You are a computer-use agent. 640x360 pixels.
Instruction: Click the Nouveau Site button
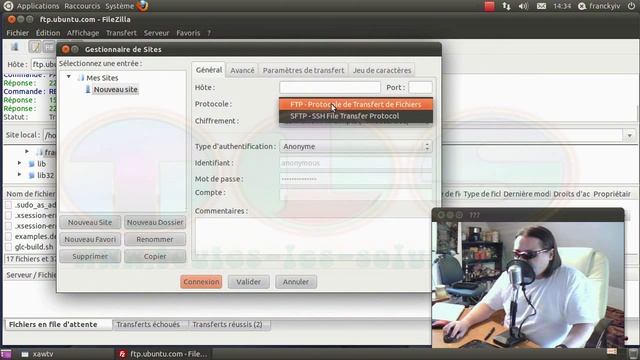pyautogui.click(x=90, y=222)
